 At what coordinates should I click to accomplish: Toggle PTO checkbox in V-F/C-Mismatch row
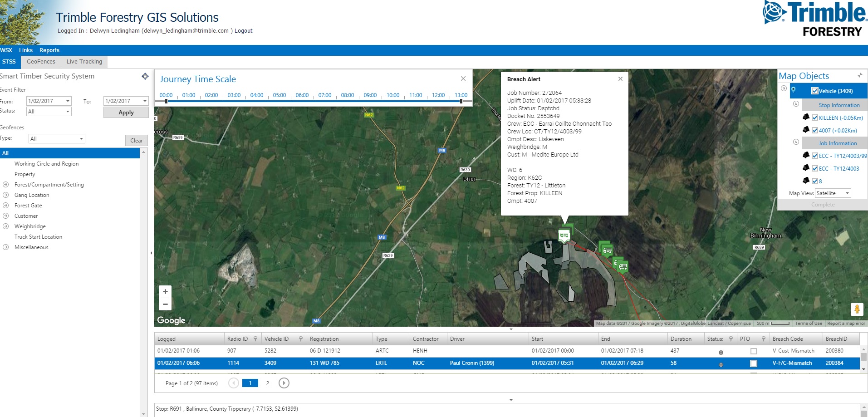click(754, 363)
